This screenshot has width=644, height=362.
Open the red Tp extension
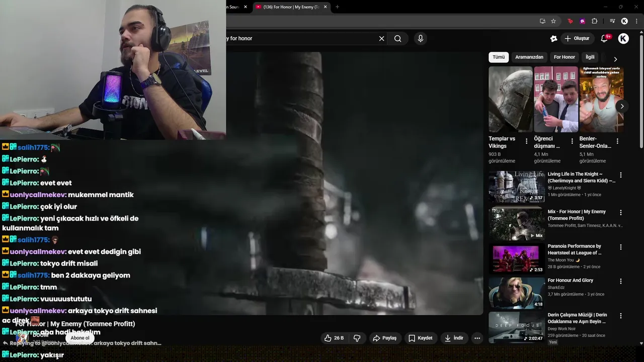570,21
